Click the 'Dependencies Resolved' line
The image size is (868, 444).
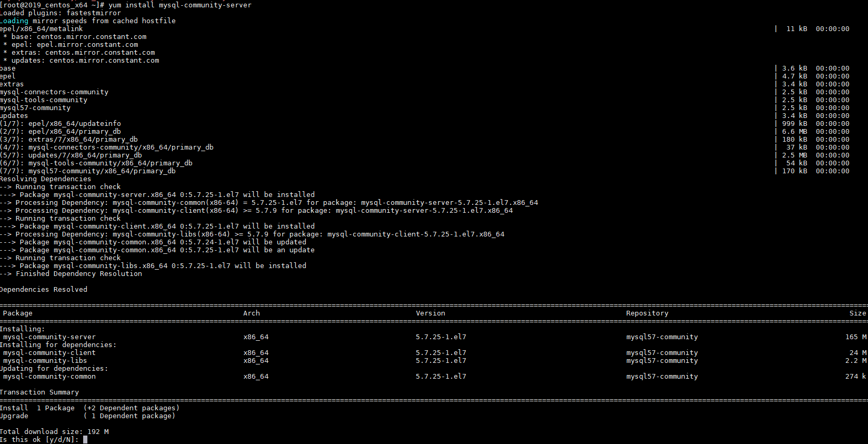44,290
